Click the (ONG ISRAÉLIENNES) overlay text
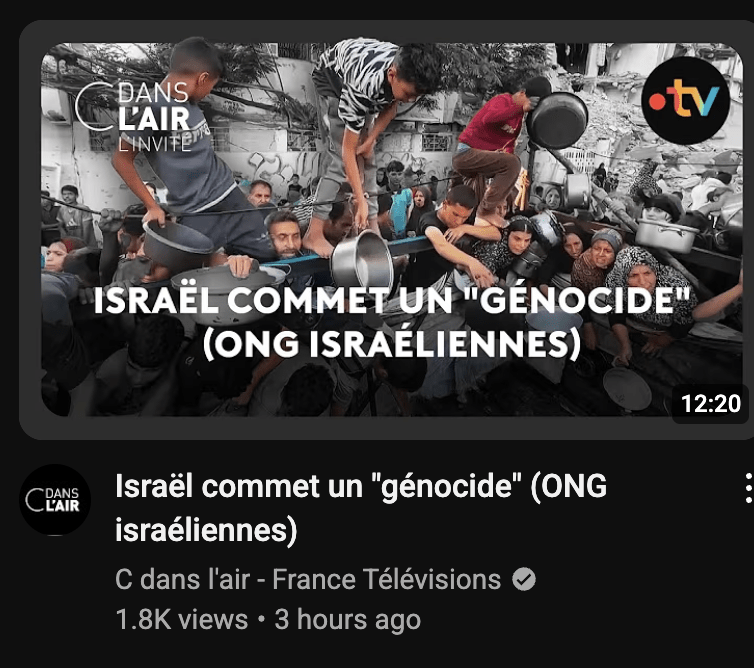Image resolution: width=754 pixels, height=668 pixels. [x=391, y=344]
